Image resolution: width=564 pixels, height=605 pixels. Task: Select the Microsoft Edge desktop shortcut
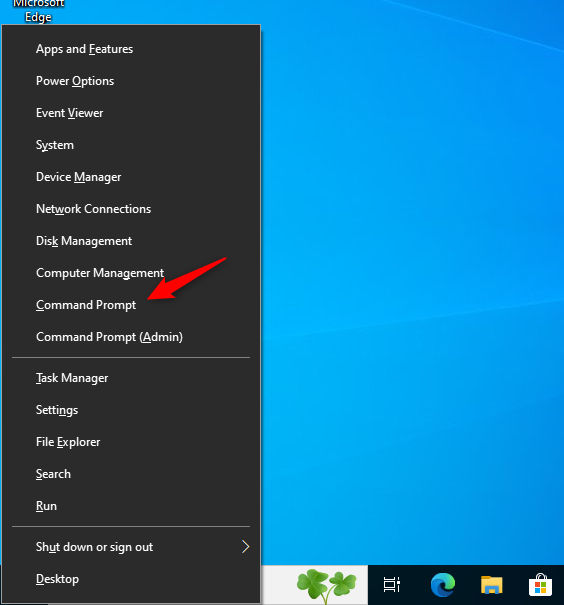click(38, 12)
